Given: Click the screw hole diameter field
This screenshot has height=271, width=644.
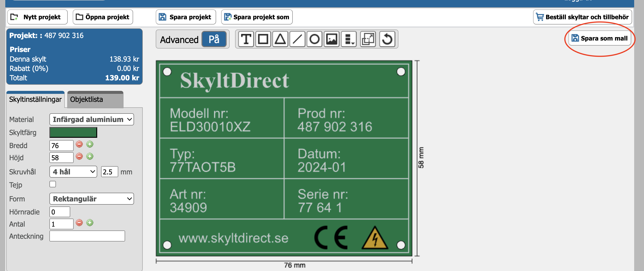Looking at the screenshot, I should pos(110,172).
